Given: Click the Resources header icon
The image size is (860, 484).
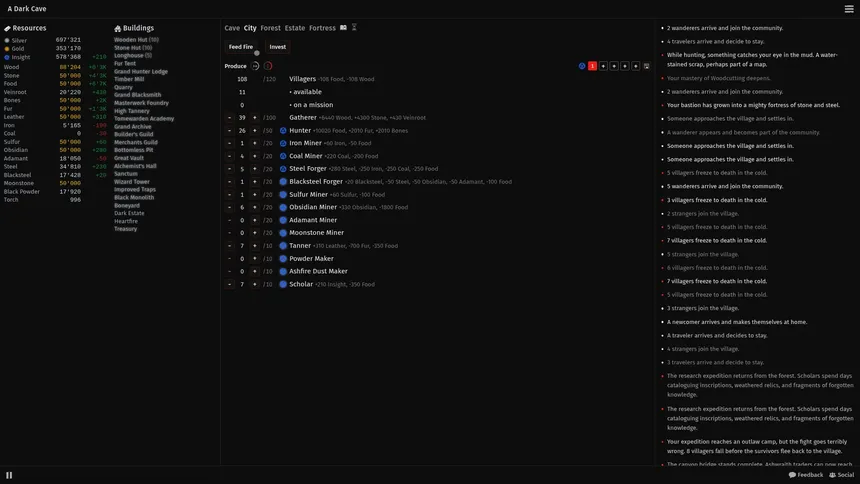Looking at the screenshot, I should click(x=7, y=28).
